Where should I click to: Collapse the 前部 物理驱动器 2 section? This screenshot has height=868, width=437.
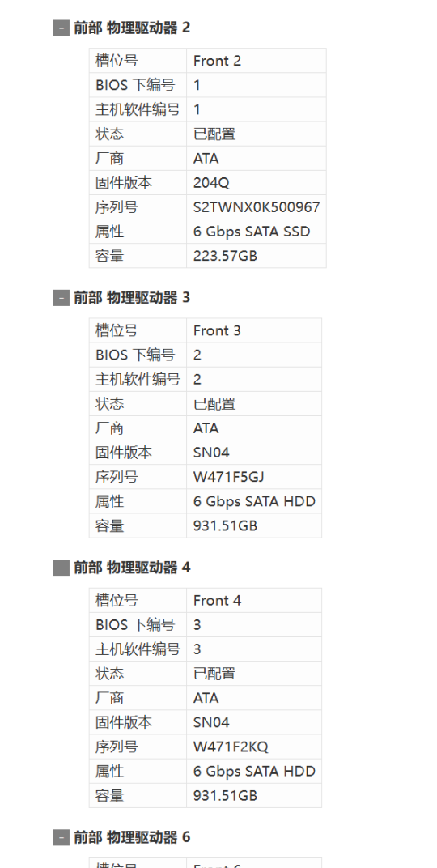61,28
